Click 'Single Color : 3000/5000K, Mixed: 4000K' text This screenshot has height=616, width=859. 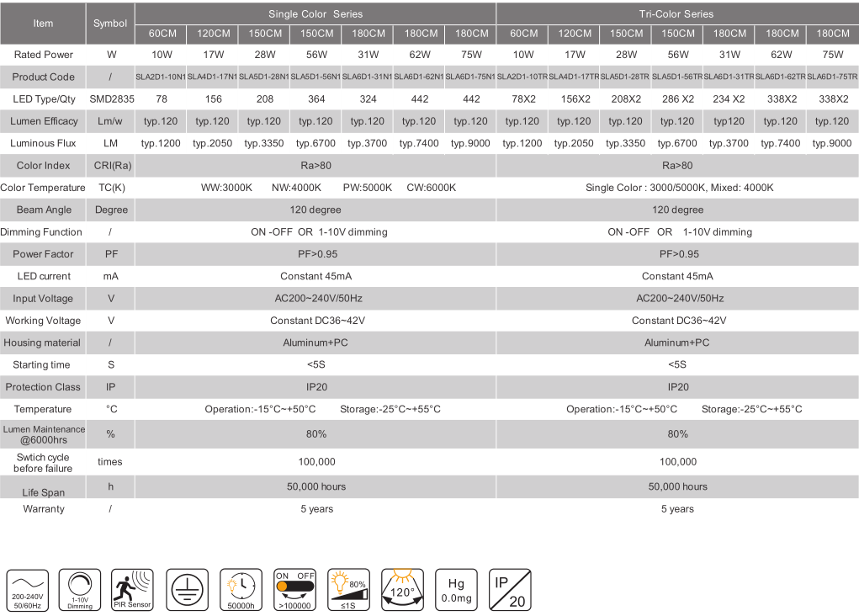(679, 188)
